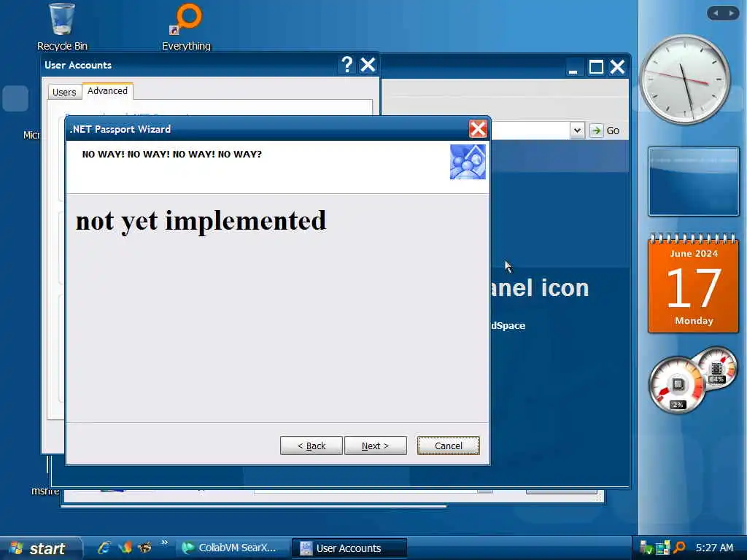Open the Start menu
The width and height of the screenshot is (747, 560).
41,548
